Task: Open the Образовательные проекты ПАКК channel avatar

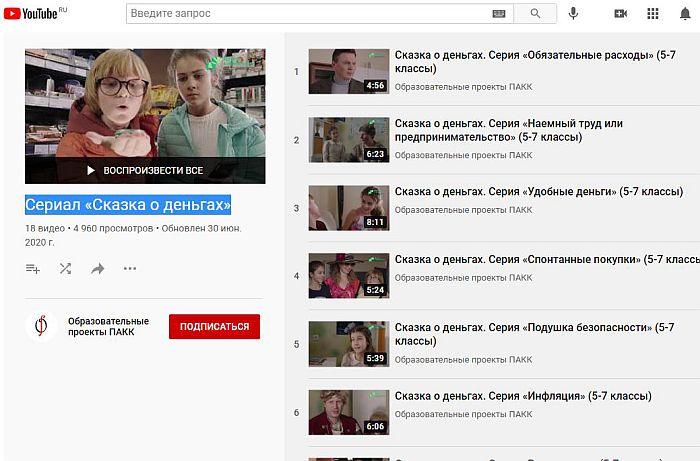Action: [x=41, y=326]
